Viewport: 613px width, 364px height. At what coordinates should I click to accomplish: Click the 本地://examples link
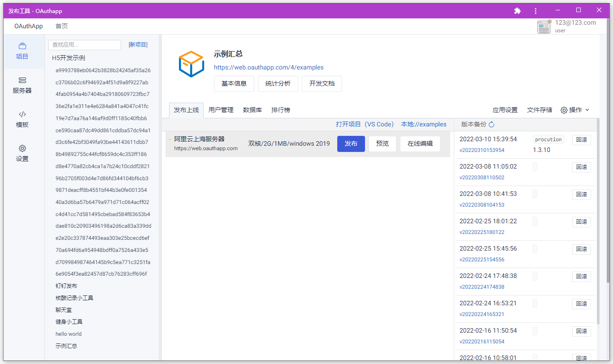[424, 125]
